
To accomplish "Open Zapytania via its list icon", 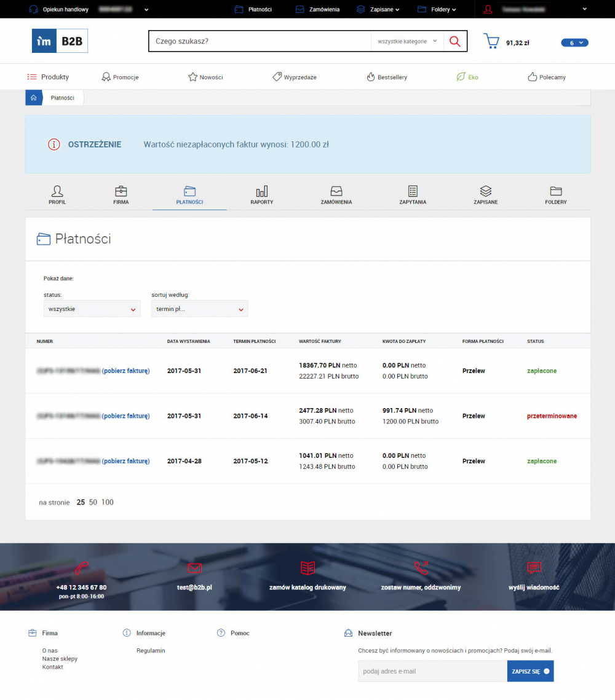I will (x=412, y=191).
